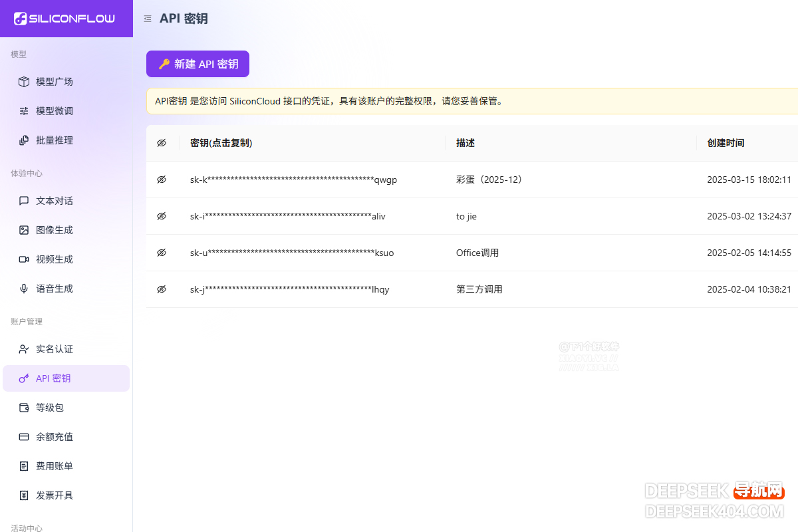Screen dimensions: 798x532
Task: Show the hidden key ending in aliv
Action: 161,216
